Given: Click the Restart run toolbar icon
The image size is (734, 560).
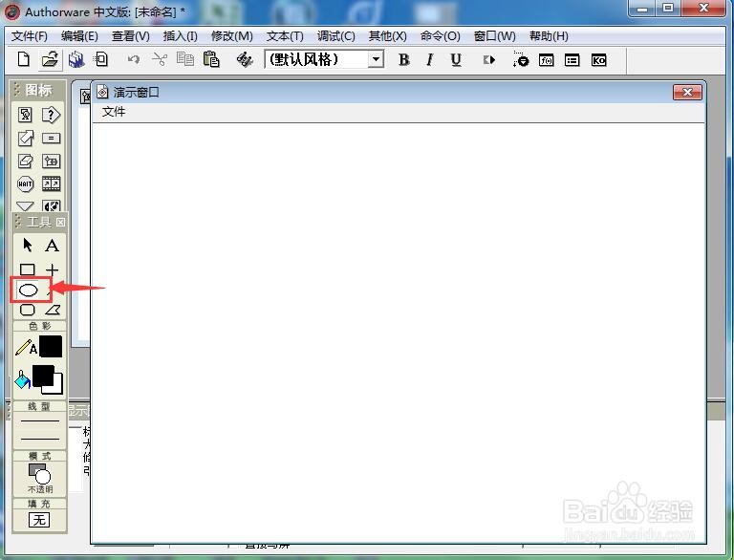Looking at the screenshot, I should tap(489, 59).
